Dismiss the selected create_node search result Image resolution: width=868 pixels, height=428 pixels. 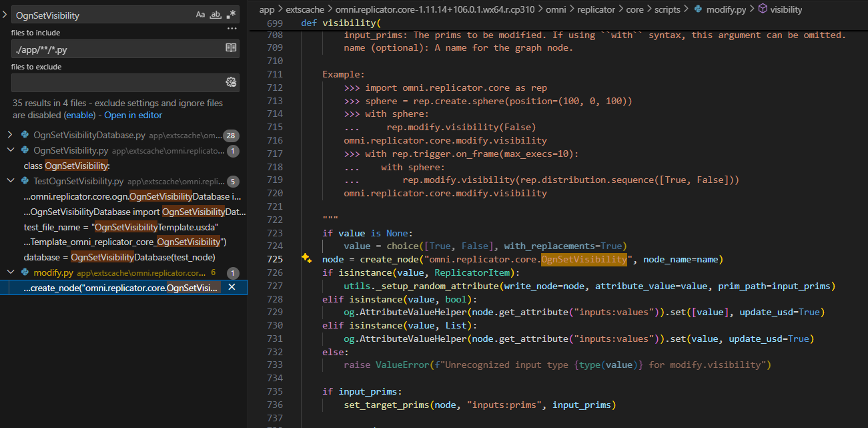coord(232,287)
